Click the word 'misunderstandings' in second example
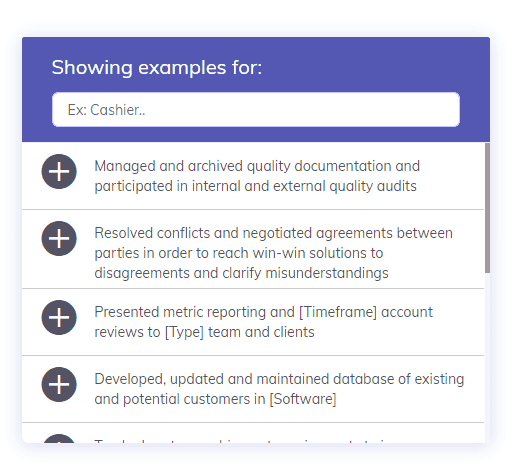Viewport: 514px width, 474px height. click(327, 273)
